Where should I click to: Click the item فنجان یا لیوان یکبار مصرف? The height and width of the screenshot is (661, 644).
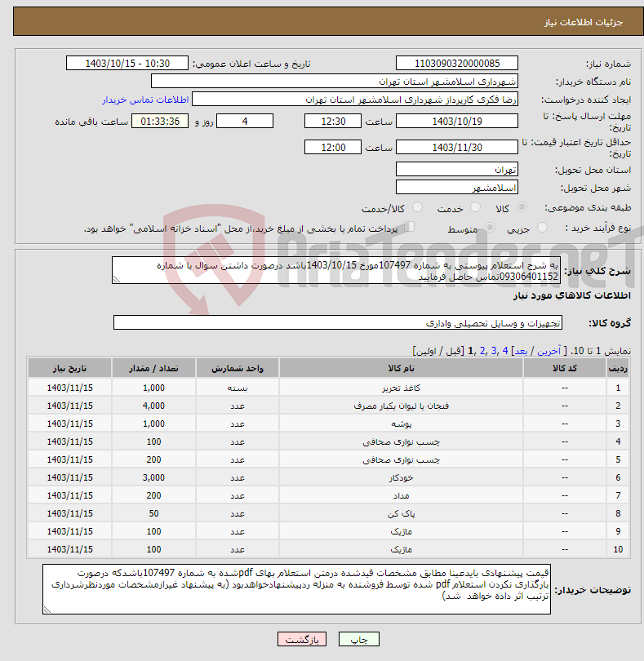point(401,406)
